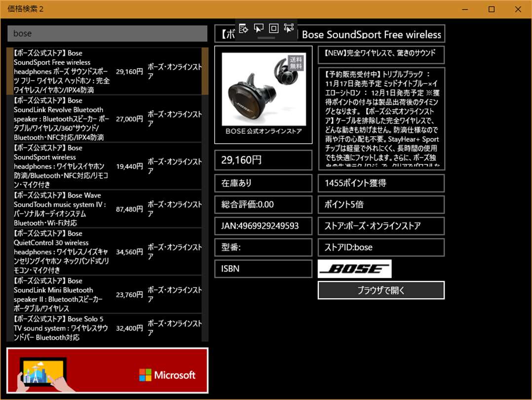
Task: Select the QuietControl 30 wireless headphones row
Action: [107, 252]
